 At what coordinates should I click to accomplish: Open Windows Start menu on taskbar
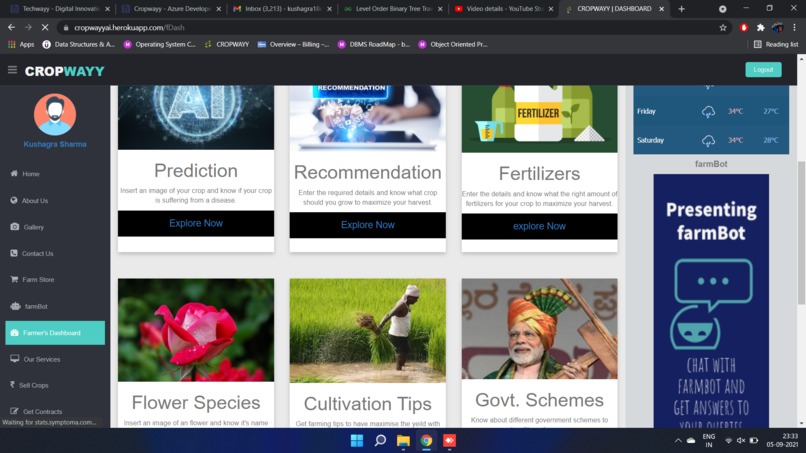click(357, 441)
